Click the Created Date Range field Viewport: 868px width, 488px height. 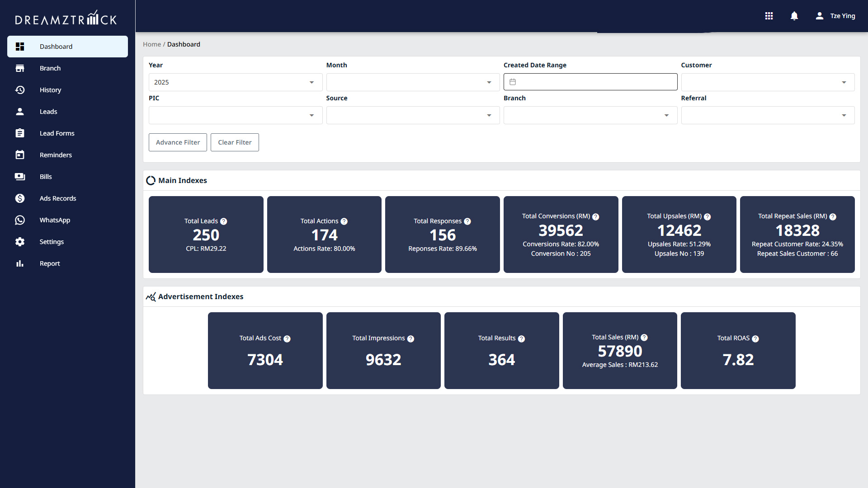pyautogui.click(x=590, y=82)
